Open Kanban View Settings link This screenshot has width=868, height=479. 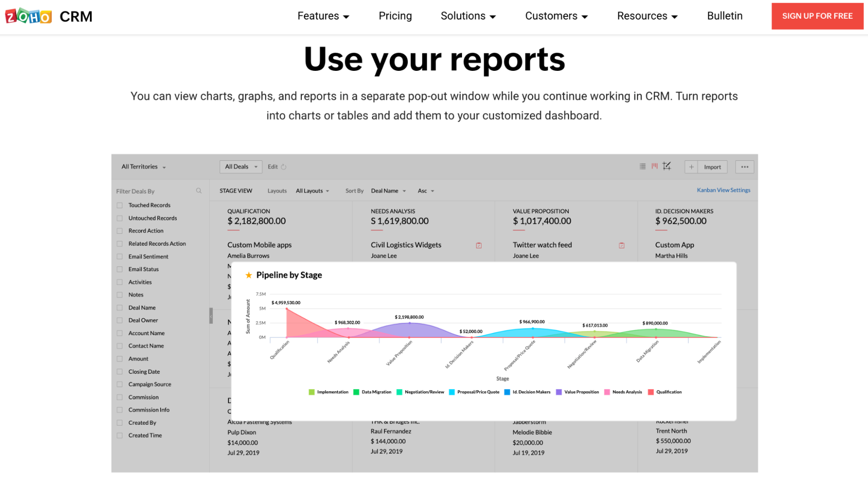[x=723, y=190]
